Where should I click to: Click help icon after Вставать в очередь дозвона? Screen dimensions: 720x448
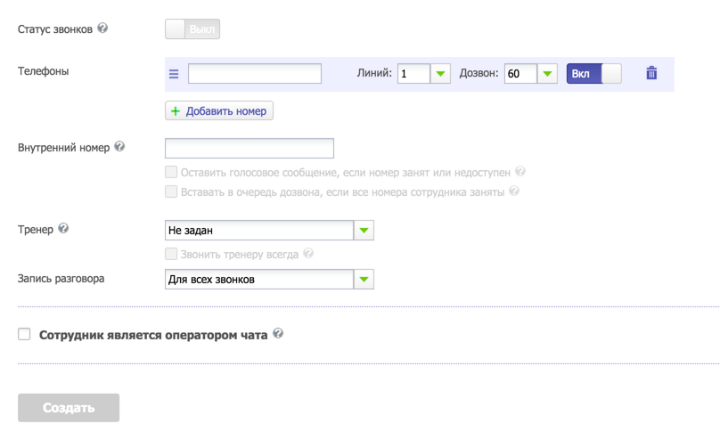coord(517,190)
